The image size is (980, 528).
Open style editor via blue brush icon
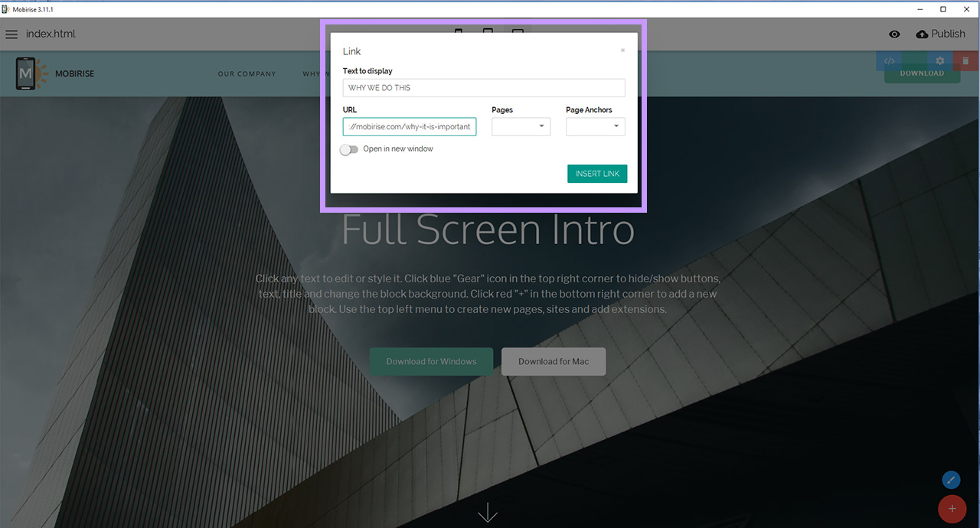(951, 480)
